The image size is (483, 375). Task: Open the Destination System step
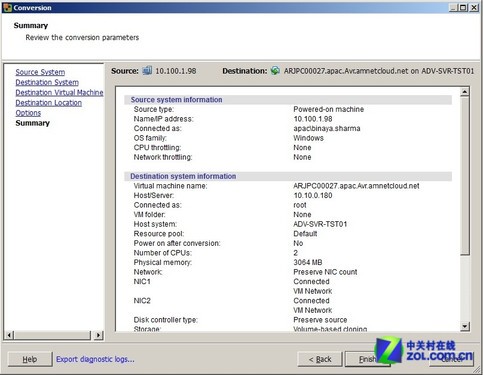tap(47, 82)
